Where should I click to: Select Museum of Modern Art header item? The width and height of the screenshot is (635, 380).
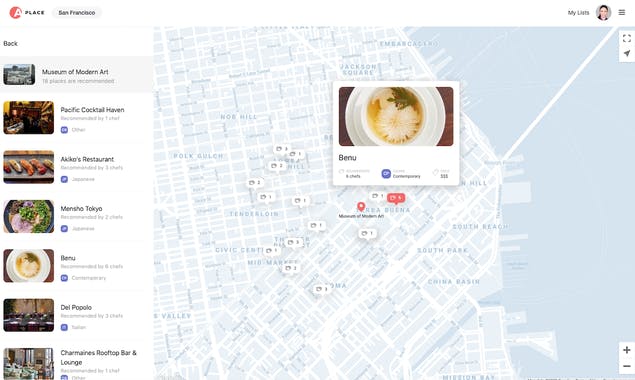[x=77, y=75]
